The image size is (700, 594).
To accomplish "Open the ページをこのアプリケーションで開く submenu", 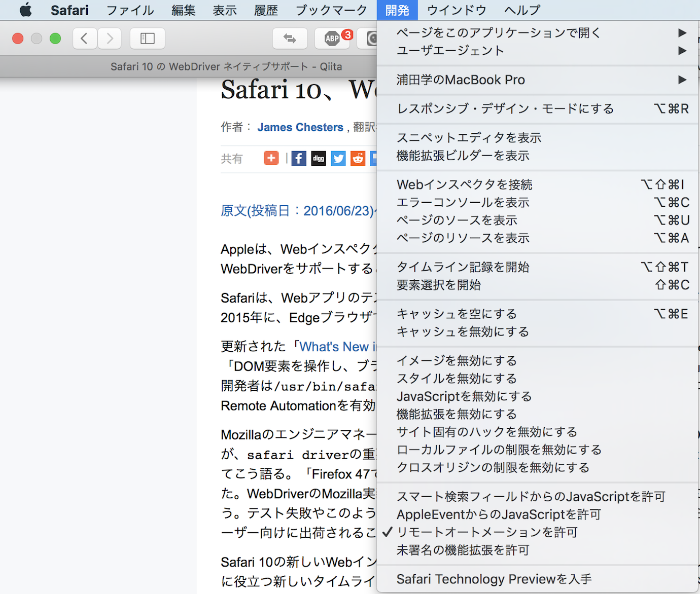I will pos(498,32).
